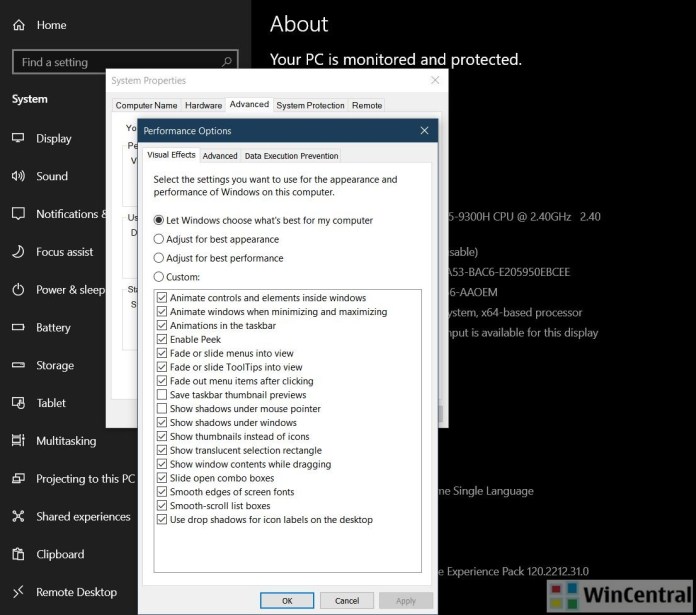Image resolution: width=696 pixels, height=615 pixels.
Task: Click the Sound speaker icon
Action: click(x=18, y=176)
